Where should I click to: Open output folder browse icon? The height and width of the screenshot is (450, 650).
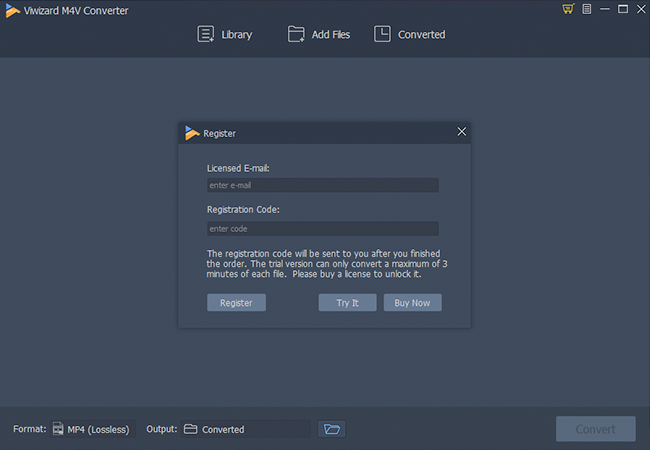point(332,429)
